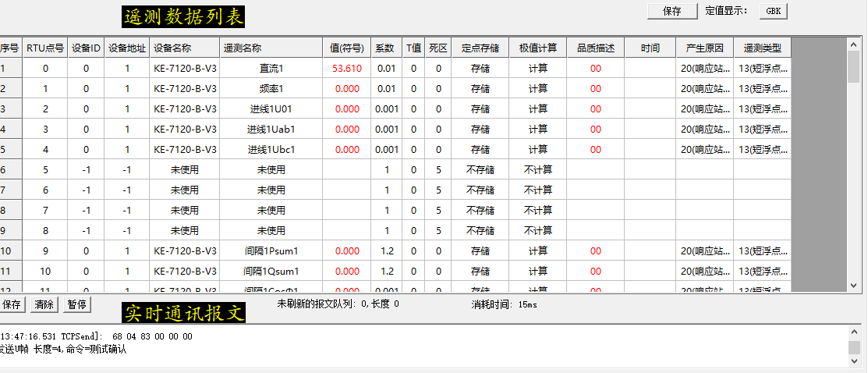This screenshot has height=373, width=868.
Task: Click the 间隔1Qsum1 name cell
Action: click(271, 272)
